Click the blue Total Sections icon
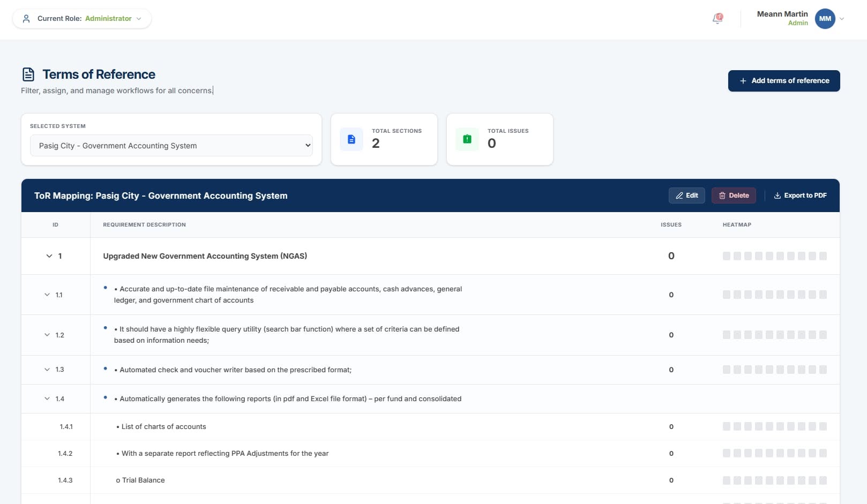The width and height of the screenshot is (867, 504). [x=352, y=139]
